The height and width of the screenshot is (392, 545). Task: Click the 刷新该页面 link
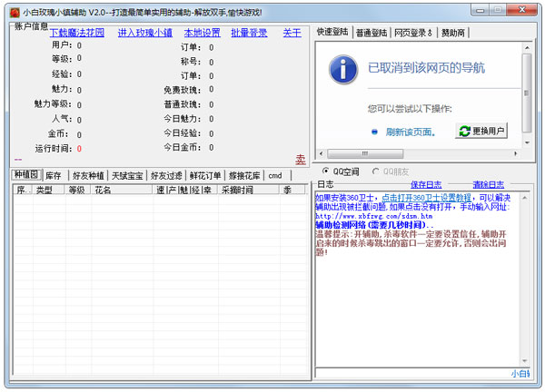pyautogui.click(x=410, y=132)
